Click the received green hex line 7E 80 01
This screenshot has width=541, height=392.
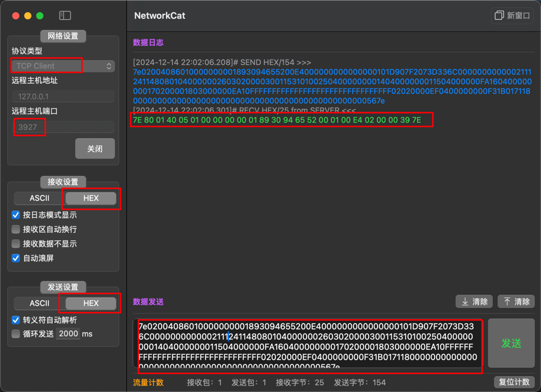(x=277, y=120)
